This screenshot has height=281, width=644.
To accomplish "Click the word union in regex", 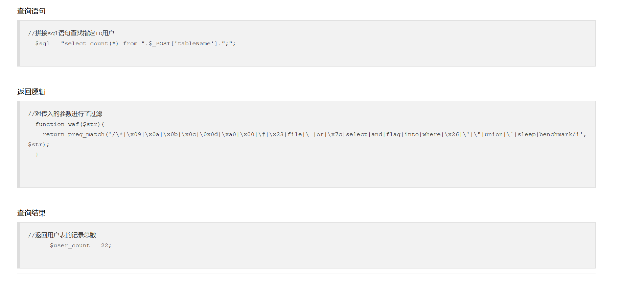I will point(493,134).
